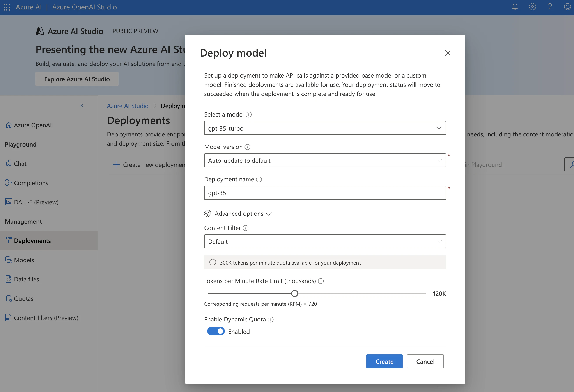Click the plus icon for new deployment
The image size is (574, 392).
coord(116,165)
